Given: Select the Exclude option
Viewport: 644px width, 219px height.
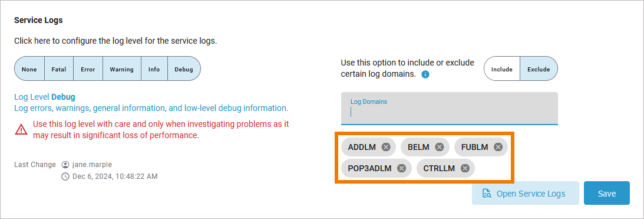Looking at the screenshot, I should tap(539, 69).
